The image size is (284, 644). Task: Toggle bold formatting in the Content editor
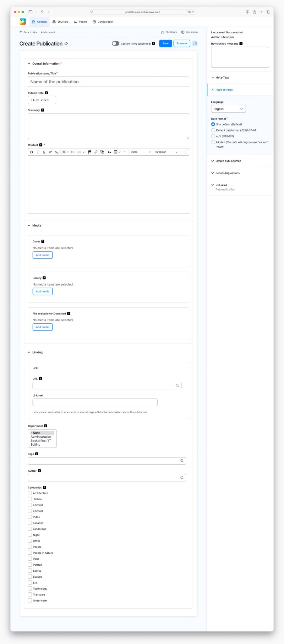click(31, 152)
